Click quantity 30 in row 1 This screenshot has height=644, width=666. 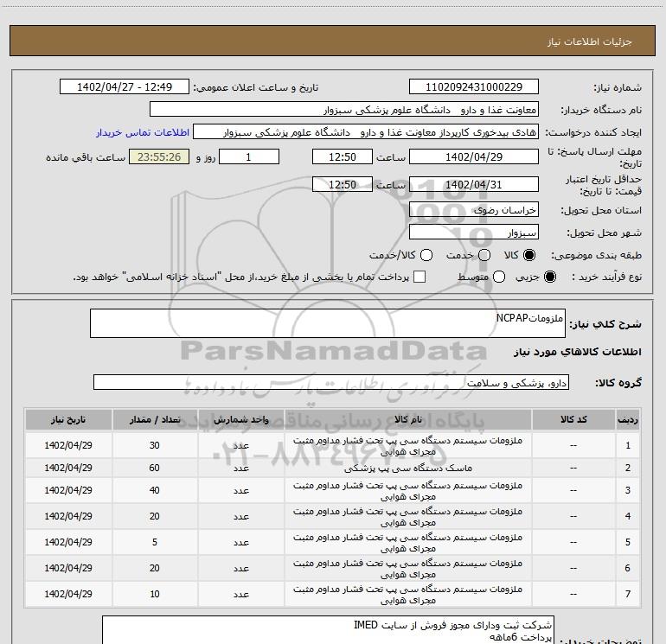[x=155, y=445]
